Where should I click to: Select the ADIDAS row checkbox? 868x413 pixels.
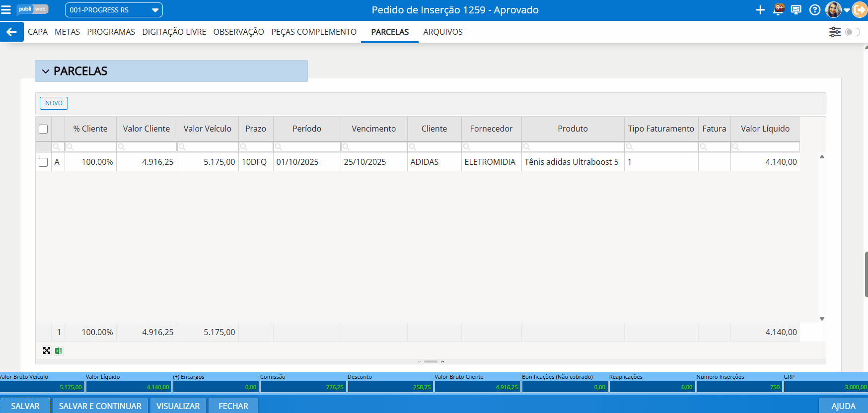[43, 162]
